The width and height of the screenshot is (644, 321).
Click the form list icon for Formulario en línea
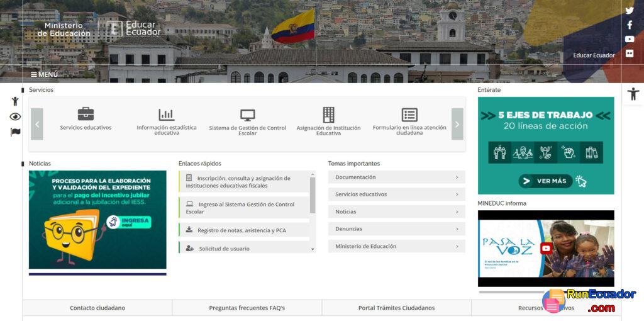click(x=409, y=115)
